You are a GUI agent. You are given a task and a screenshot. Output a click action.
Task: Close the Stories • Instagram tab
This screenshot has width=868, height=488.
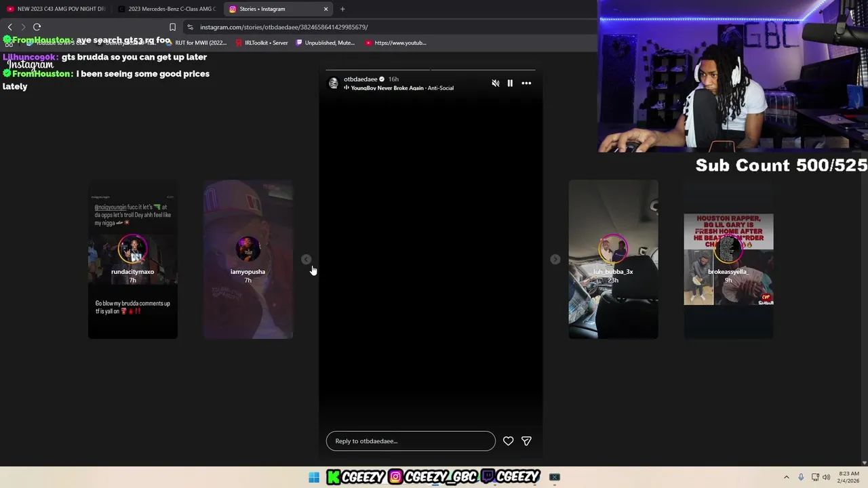325,9
